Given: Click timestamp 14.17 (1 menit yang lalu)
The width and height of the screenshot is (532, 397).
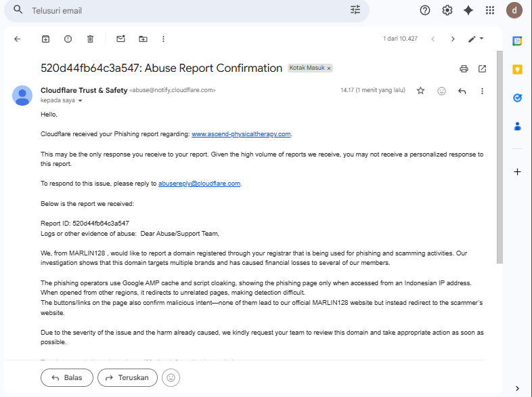Looking at the screenshot, I should tap(373, 90).
